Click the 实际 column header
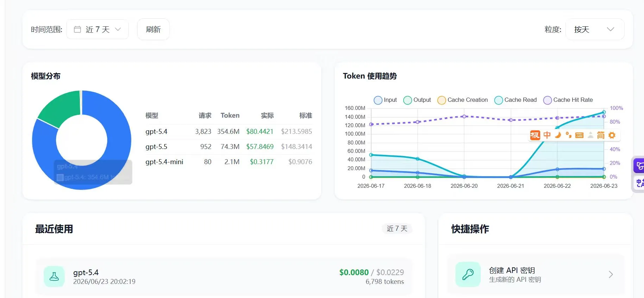This screenshot has height=298, width=644. tap(267, 116)
